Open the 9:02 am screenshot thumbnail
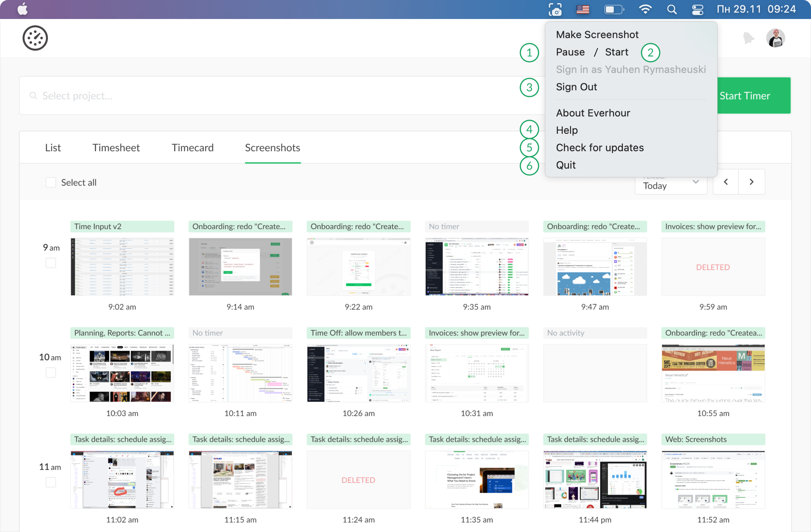The width and height of the screenshot is (811, 532). [x=122, y=266]
